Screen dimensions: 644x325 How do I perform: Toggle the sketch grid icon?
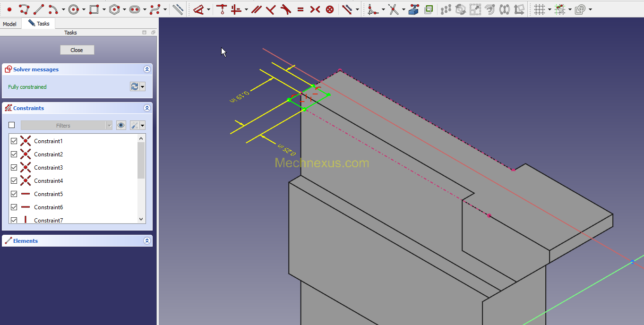point(540,9)
